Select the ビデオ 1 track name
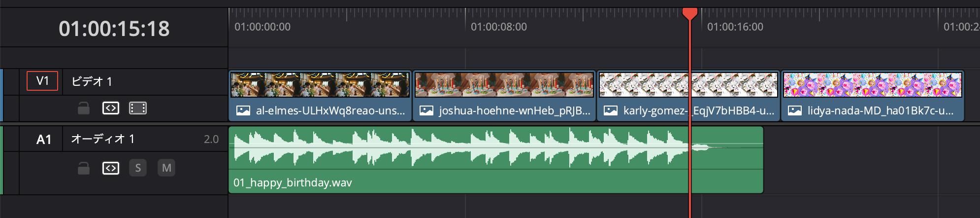The width and height of the screenshot is (980, 218). [x=92, y=81]
